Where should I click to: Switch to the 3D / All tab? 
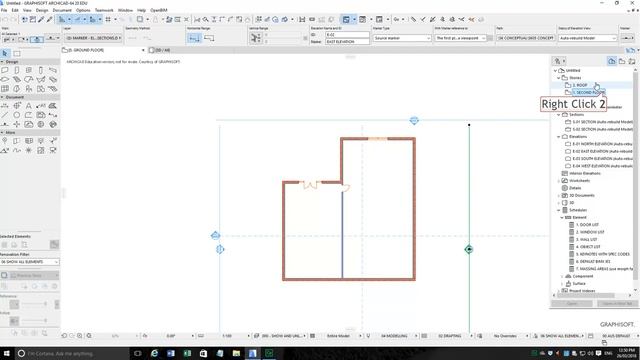(162, 50)
